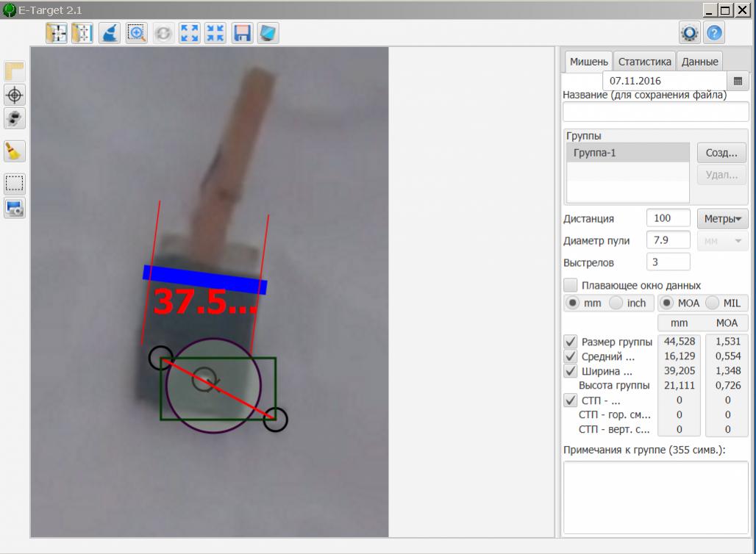Viewport: 756px width, 554px height.
Task: Open help via the question mark icon
Action: (x=714, y=33)
